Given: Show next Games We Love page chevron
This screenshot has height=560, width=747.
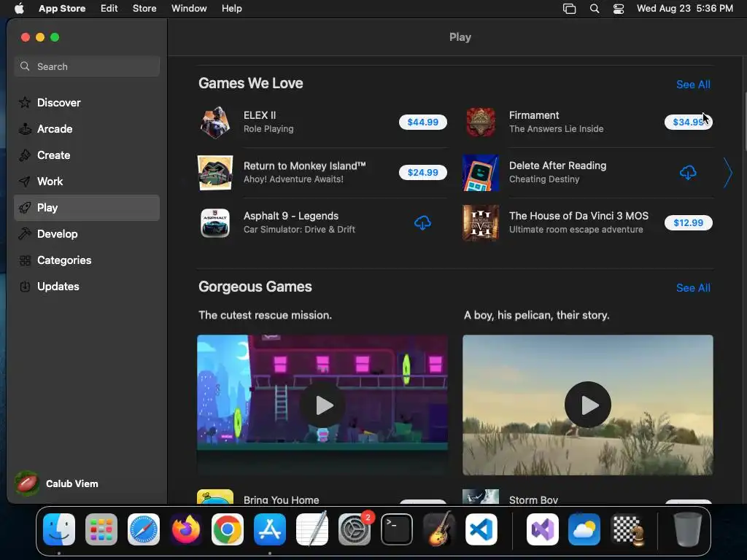Looking at the screenshot, I should (x=727, y=172).
